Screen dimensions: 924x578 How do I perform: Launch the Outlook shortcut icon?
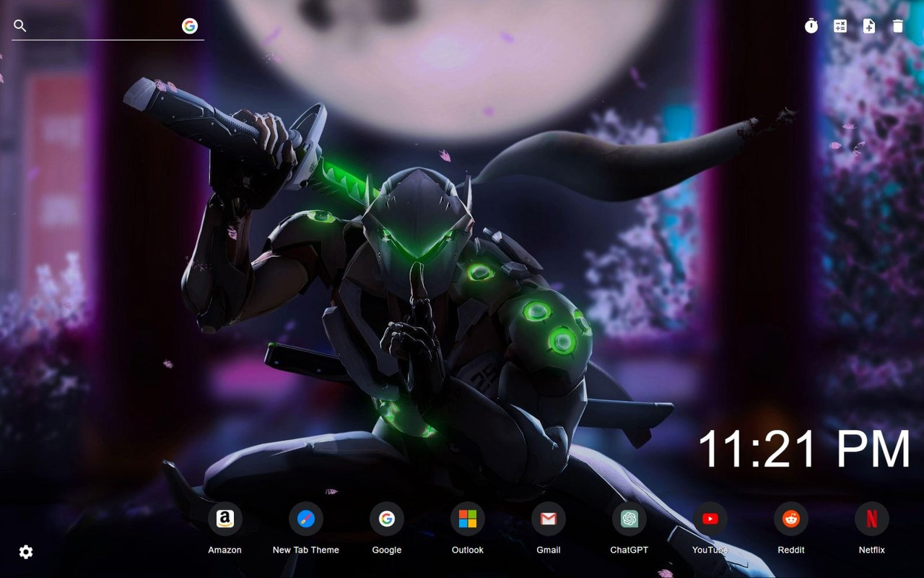coord(467,518)
